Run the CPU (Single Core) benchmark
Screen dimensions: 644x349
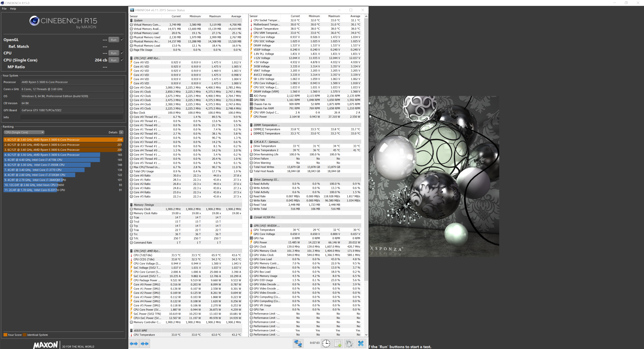[x=114, y=60]
